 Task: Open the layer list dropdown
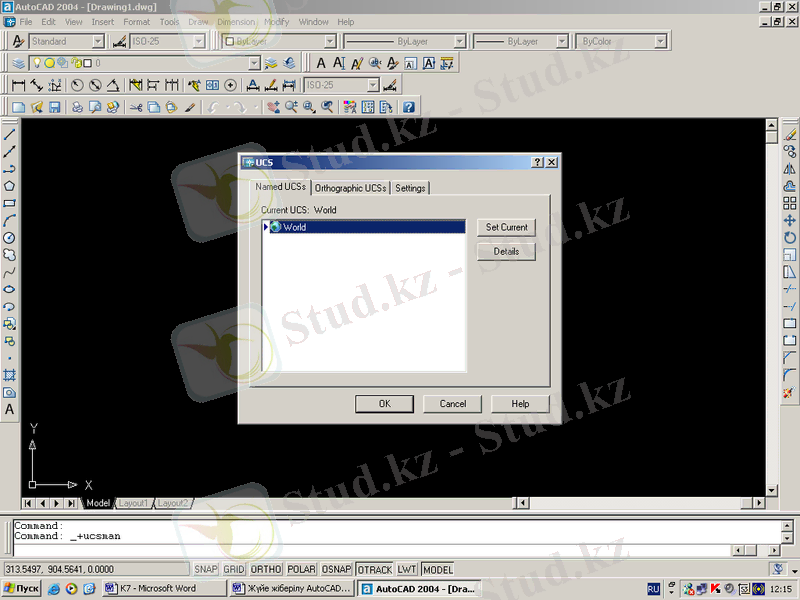coord(254,63)
